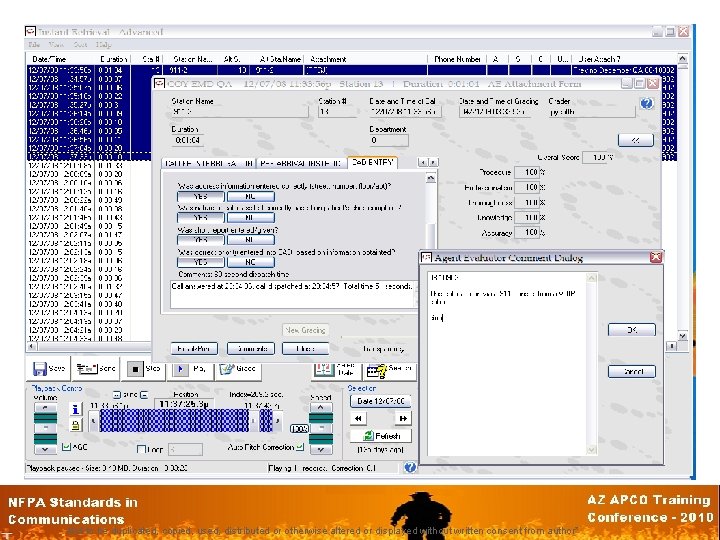Viewport: 720px width, 540px height.
Task: Start playback with the Play button
Action: click(x=191, y=368)
